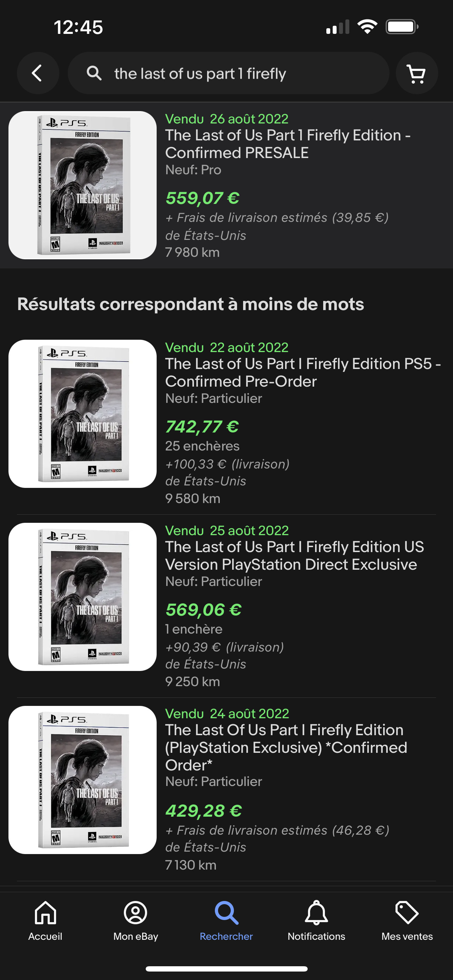Go to Accueil home tab
453x980 pixels.
pyautogui.click(x=45, y=920)
